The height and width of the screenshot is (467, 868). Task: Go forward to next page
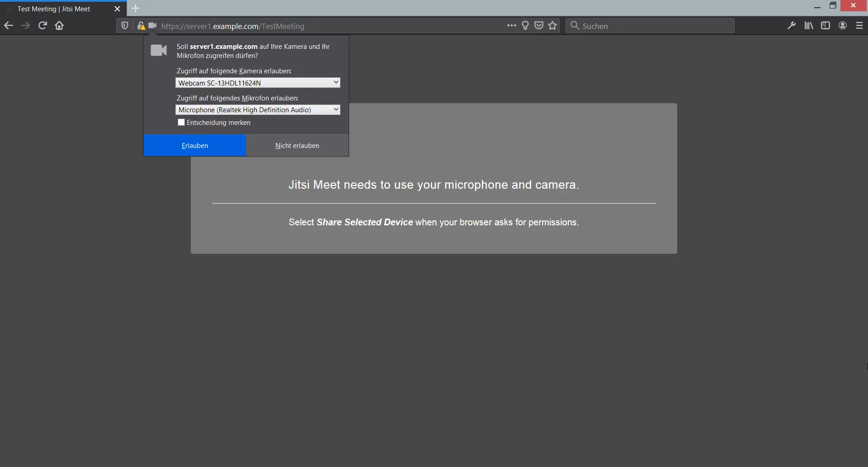tap(25, 26)
